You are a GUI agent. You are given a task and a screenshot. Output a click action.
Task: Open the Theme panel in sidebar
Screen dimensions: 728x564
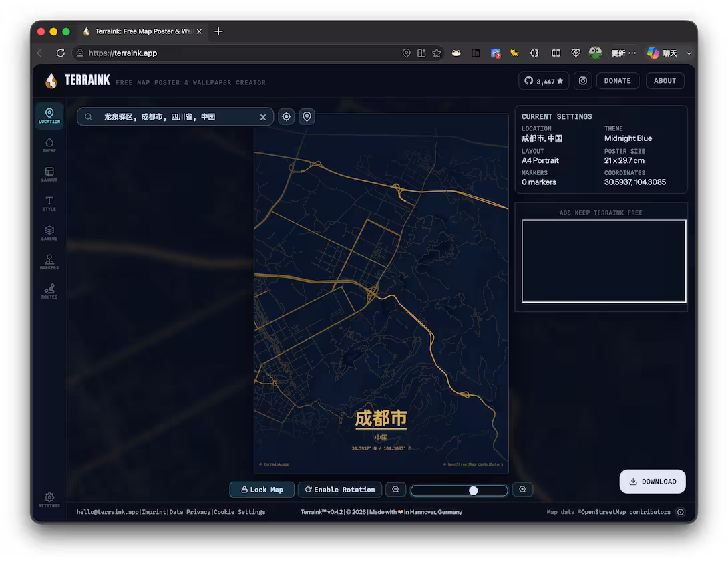coord(49,145)
